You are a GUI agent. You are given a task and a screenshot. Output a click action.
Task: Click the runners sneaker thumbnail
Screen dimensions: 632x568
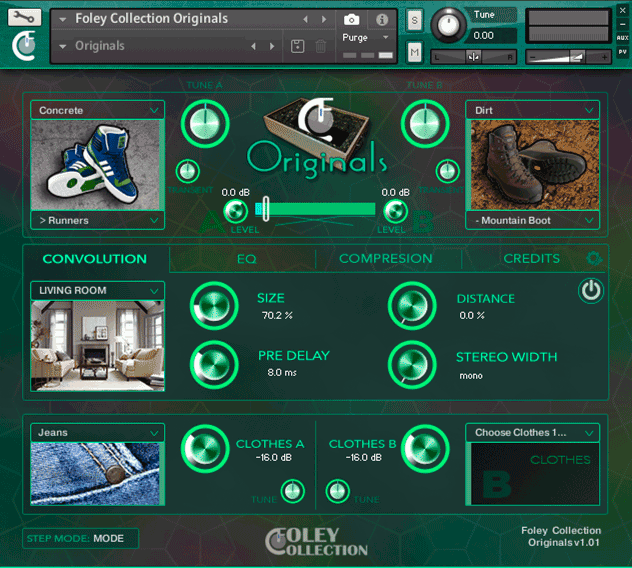pyautogui.click(x=96, y=165)
